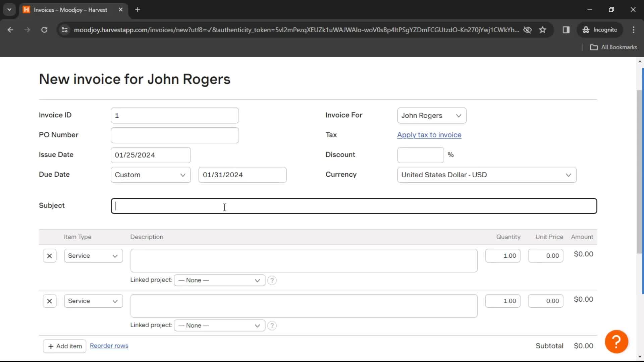Click the bookmark star icon in address bar
The image size is (644, 362).
coord(543,29)
